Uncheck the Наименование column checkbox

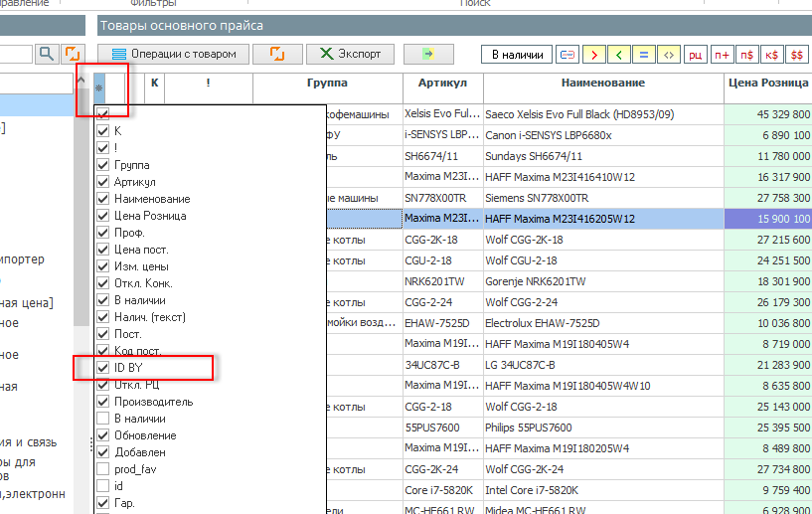(103, 199)
